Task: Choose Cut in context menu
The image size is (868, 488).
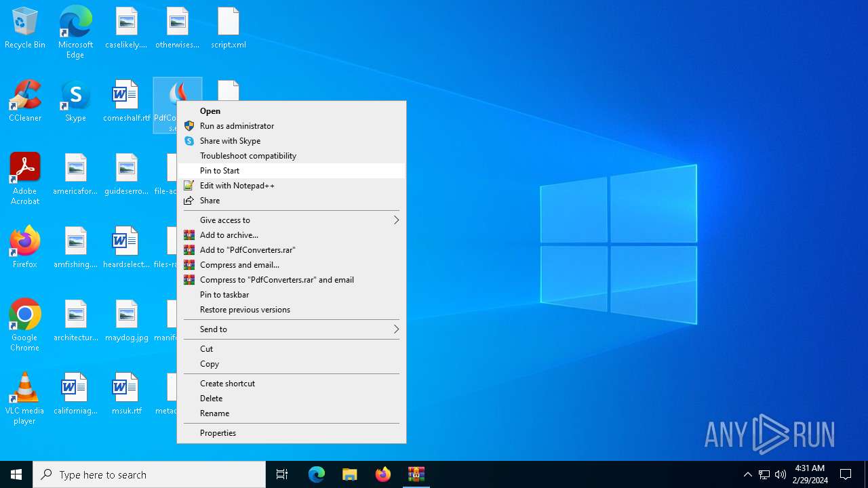Action: pyautogui.click(x=292, y=349)
